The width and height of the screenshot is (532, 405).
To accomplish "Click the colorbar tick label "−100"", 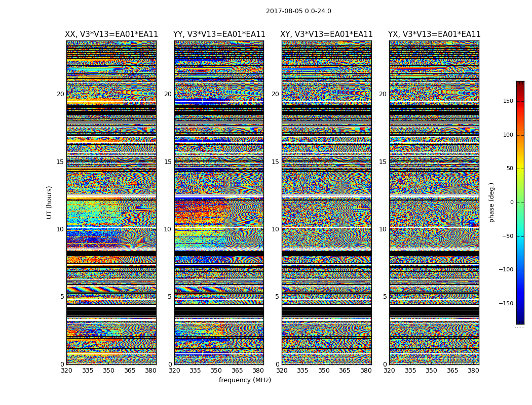I will pos(506,269).
